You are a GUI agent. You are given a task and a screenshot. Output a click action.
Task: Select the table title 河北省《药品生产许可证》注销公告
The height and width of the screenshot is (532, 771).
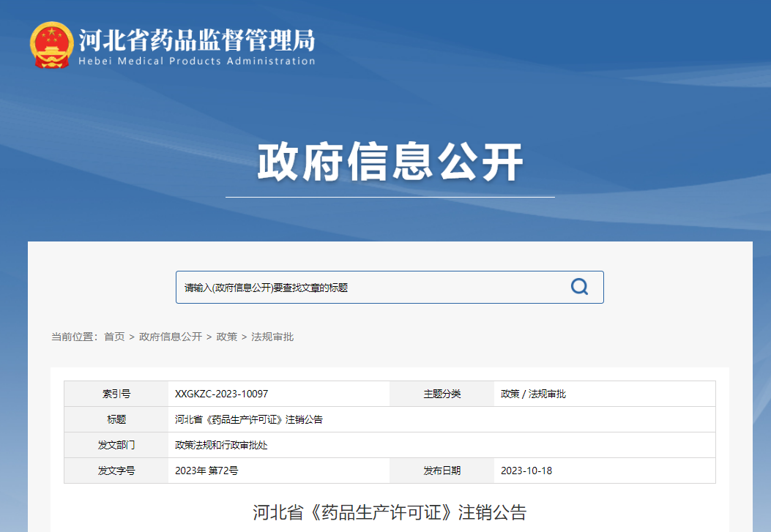[x=249, y=419]
